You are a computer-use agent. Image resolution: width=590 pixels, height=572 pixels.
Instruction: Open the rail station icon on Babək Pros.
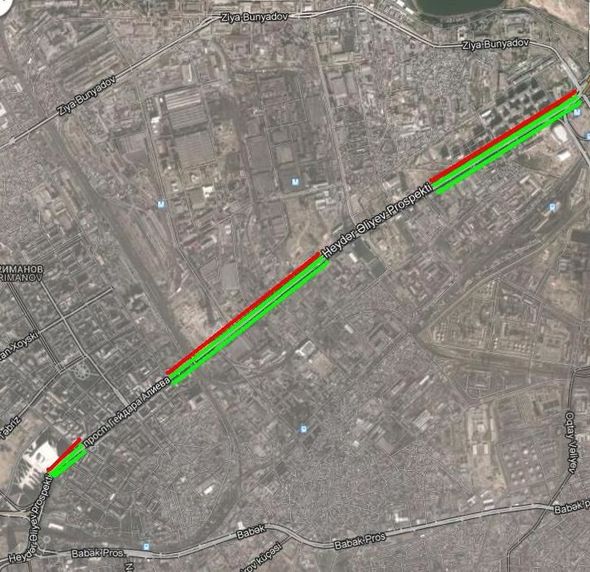click(146, 546)
